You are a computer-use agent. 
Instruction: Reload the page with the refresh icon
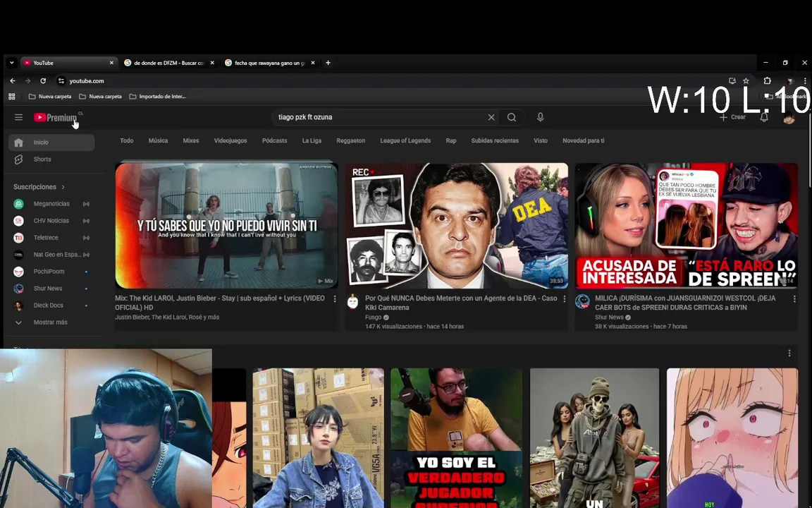[x=43, y=81]
